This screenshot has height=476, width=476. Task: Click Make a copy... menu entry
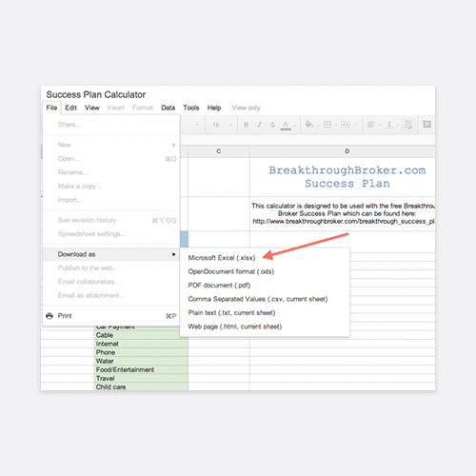[111, 186]
